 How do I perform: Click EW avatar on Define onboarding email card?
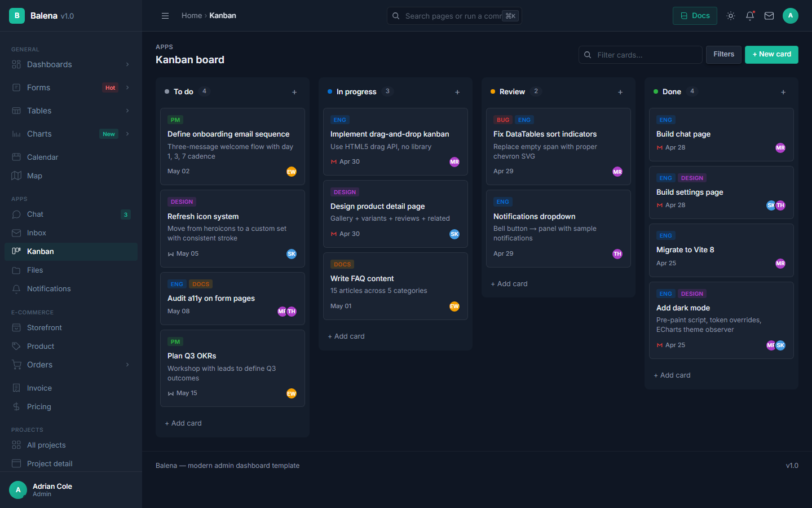[x=292, y=172]
